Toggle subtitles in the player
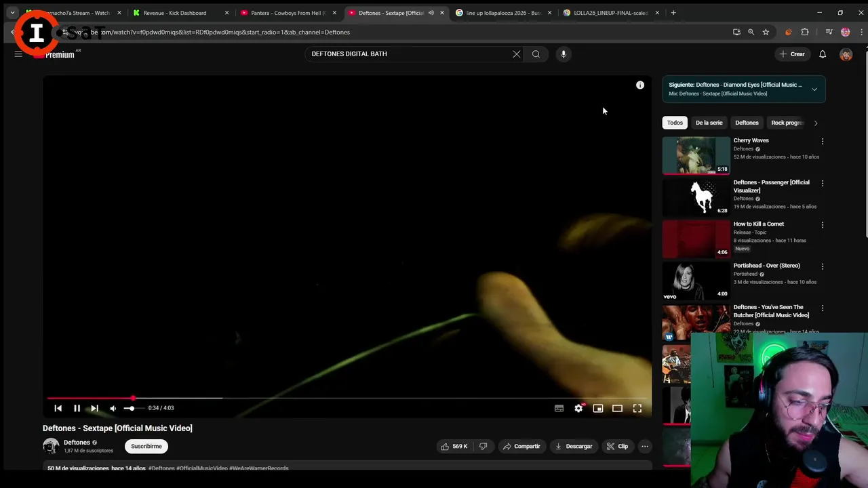The image size is (868, 488). [559, 408]
